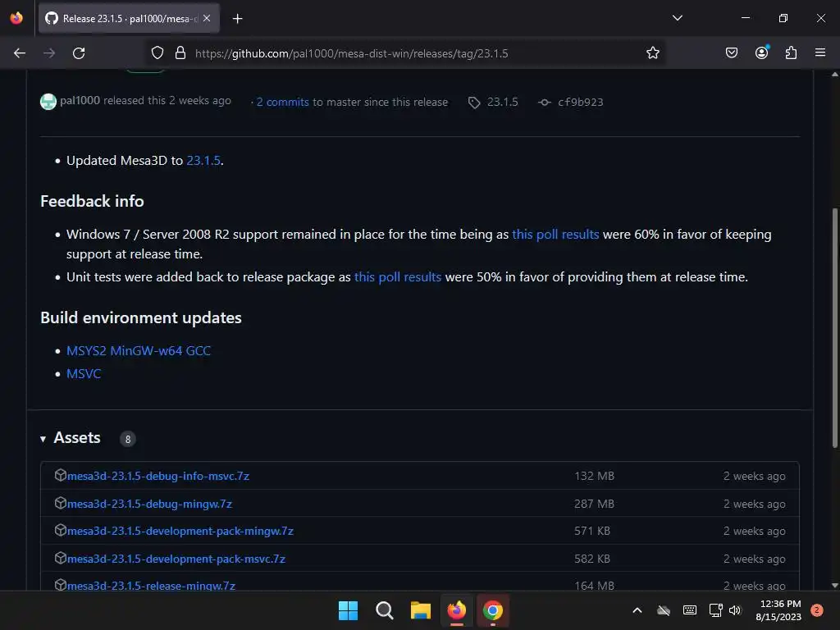List all tabs dropdown arrow
Screen dimensions: 840x630
click(677, 18)
